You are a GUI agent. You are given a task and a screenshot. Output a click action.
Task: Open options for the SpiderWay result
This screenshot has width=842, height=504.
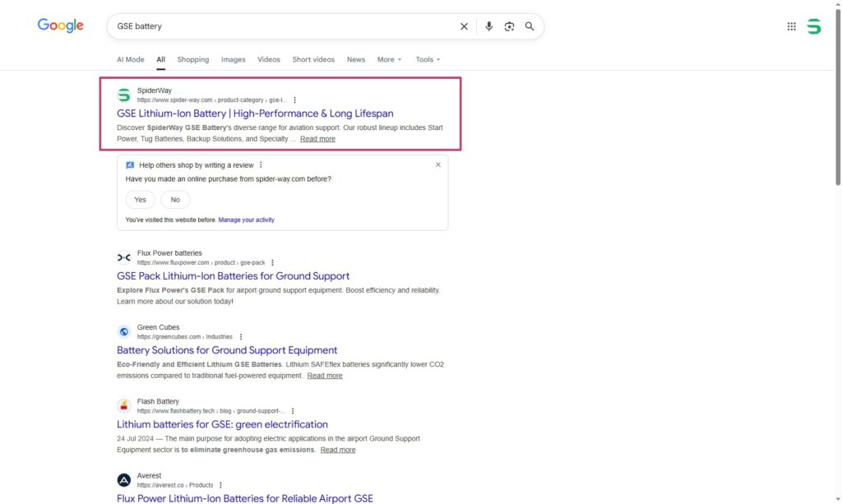(x=295, y=100)
